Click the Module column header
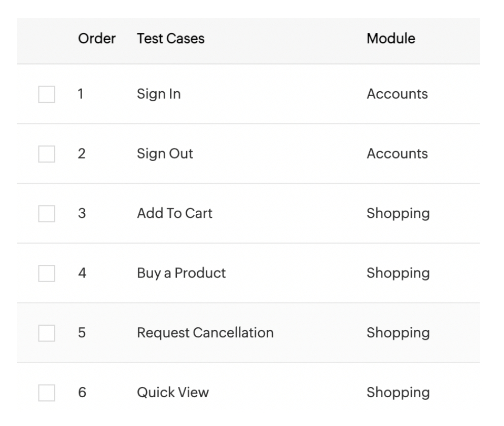 coord(390,38)
